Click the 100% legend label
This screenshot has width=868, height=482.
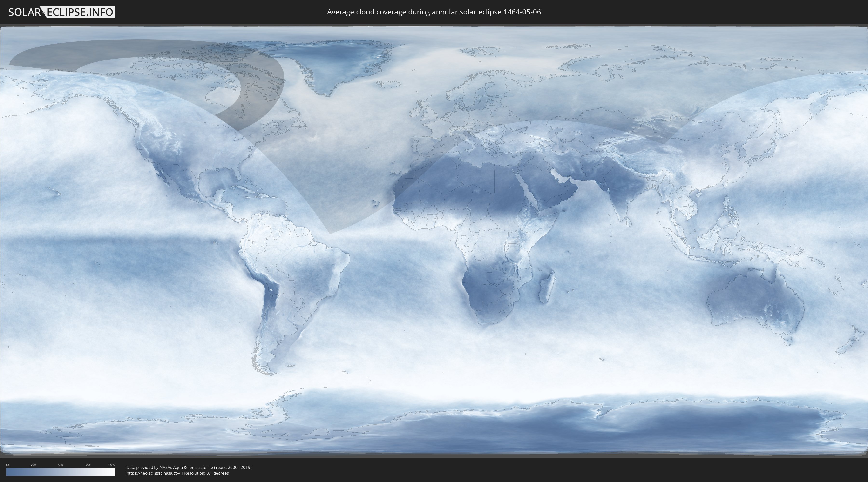click(x=112, y=465)
